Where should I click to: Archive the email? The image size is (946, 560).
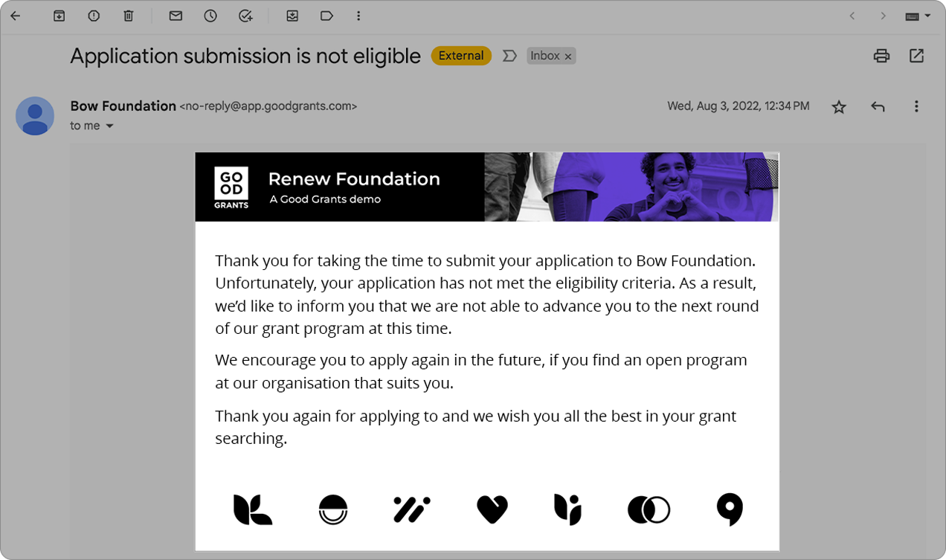[59, 16]
